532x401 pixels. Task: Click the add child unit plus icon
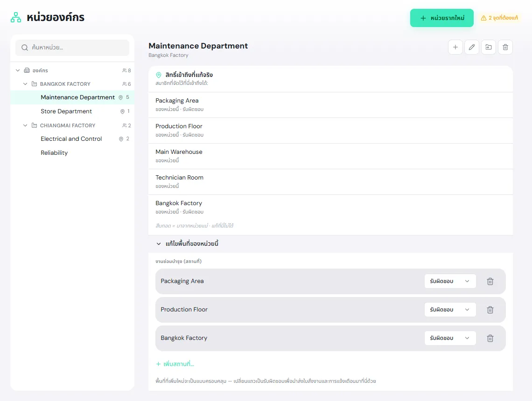[x=455, y=47]
